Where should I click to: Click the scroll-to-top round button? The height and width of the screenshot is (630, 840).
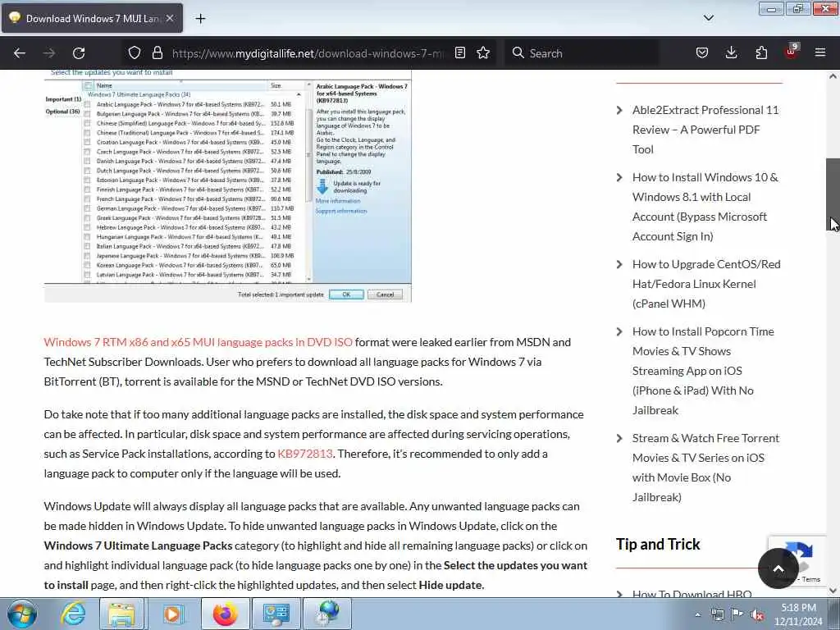click(x=778, y=569)
